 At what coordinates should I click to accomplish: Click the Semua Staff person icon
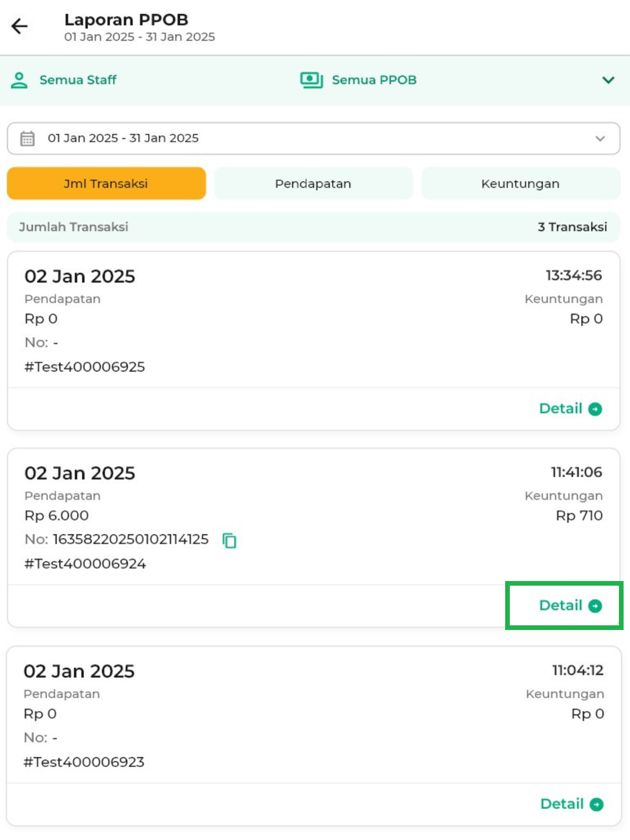pos(19,80)
